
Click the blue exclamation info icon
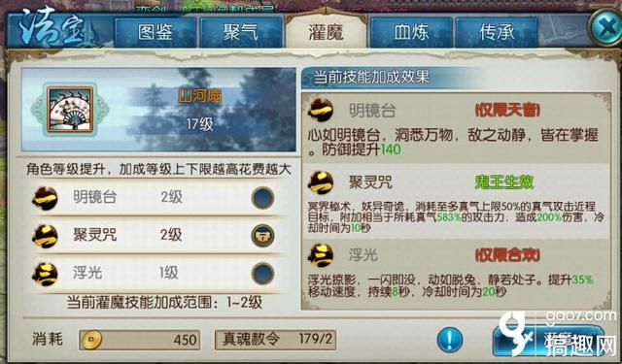point(449,340)
